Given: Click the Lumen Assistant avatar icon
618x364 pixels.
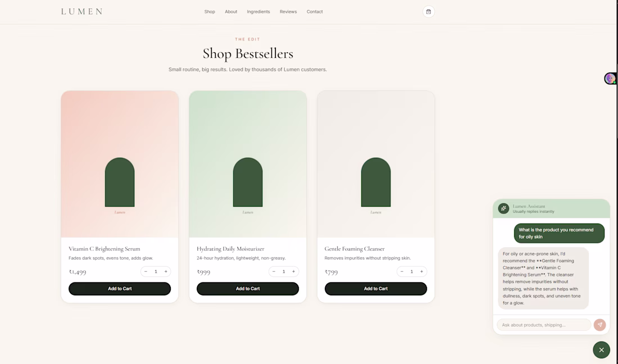Looking at the screenshot, I should (x=503, y=208).
